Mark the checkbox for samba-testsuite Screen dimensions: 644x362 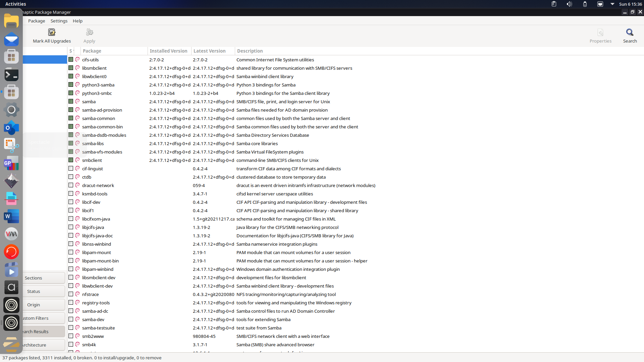[71, 327]
